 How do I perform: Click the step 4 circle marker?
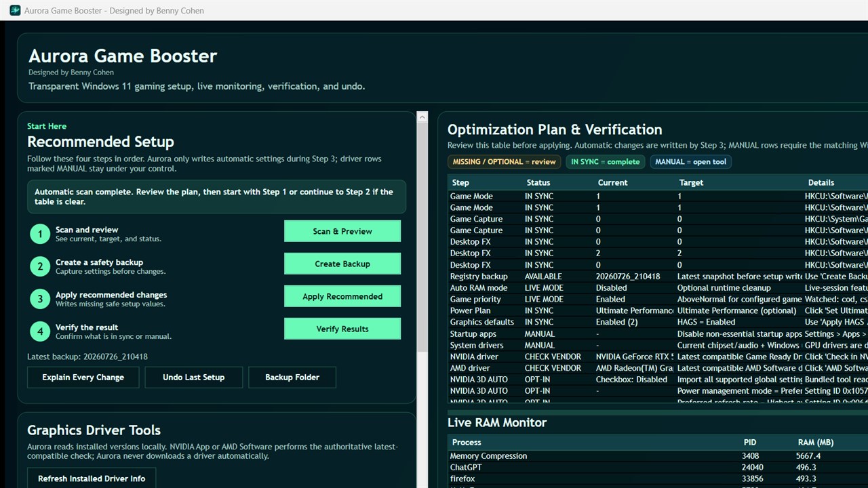click(40, 331)
